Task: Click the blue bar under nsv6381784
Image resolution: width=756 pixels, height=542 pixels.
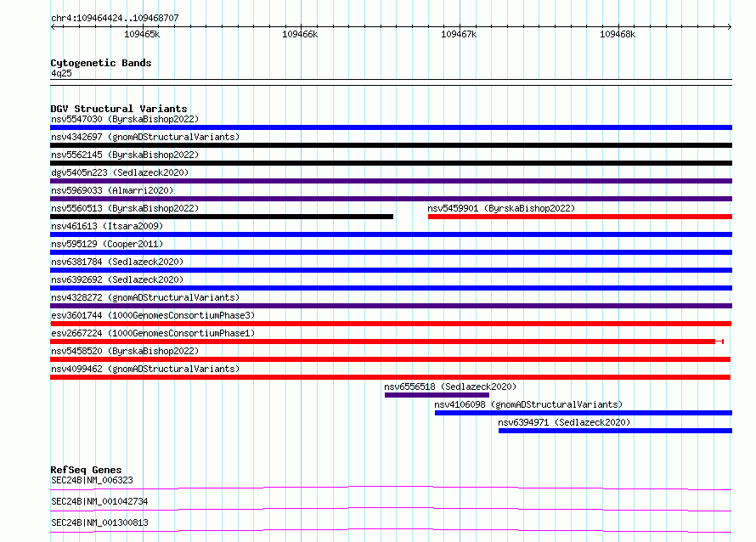Action: click(391, 270)
